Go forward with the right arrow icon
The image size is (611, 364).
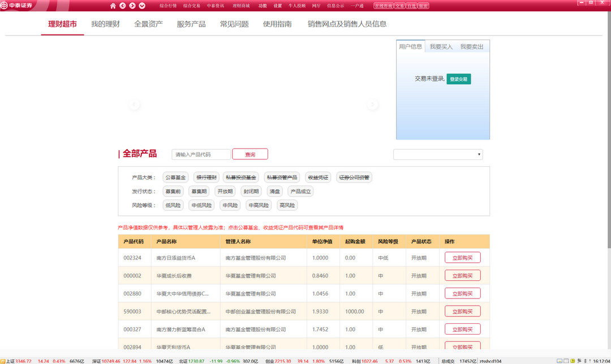[132, 6]
